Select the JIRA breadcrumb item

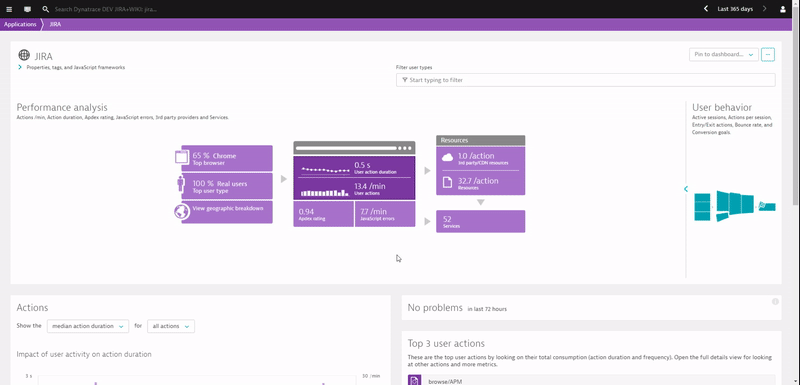coord(55,24)
